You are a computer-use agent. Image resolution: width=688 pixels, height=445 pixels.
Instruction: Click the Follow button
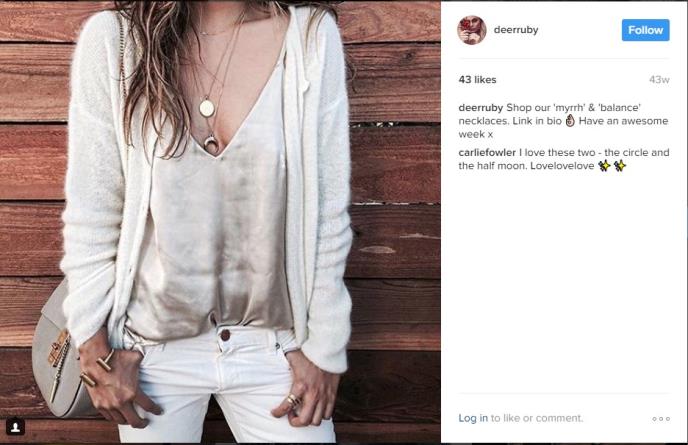[x=645, y=30]
